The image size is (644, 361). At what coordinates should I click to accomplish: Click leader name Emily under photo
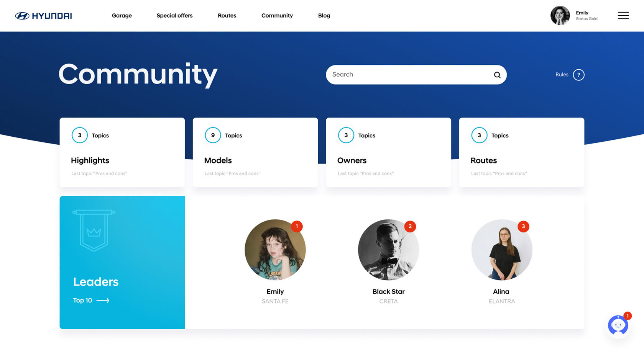point(275,292)
